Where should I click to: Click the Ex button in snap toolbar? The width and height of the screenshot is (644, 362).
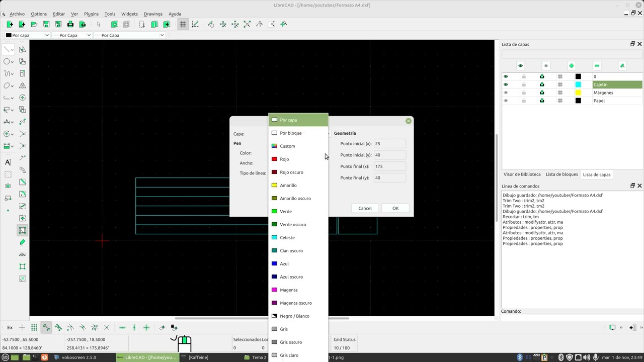click(x=10, y=328)
